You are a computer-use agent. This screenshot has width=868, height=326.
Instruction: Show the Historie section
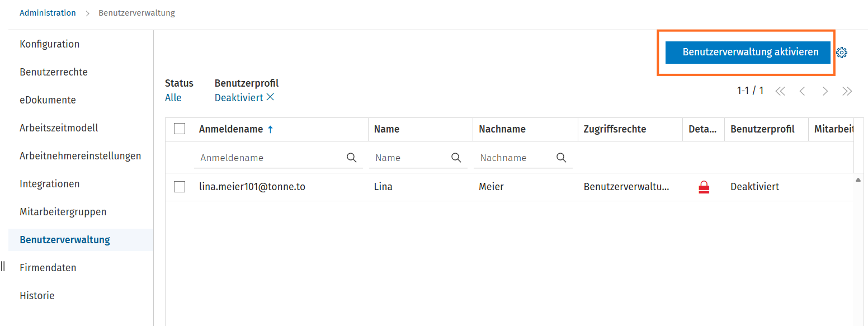tap(37, 296)
